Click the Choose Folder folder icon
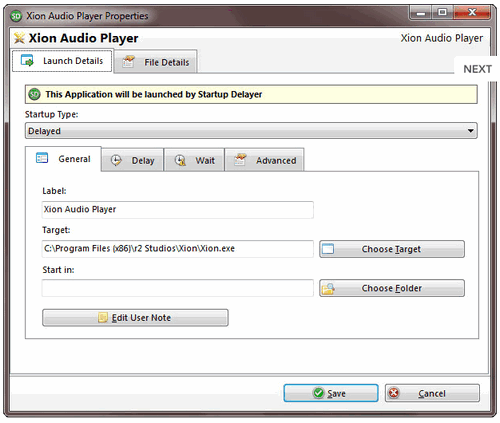Image resolution: width=500 pixels, height=423 pixels. tap(328, 288)
